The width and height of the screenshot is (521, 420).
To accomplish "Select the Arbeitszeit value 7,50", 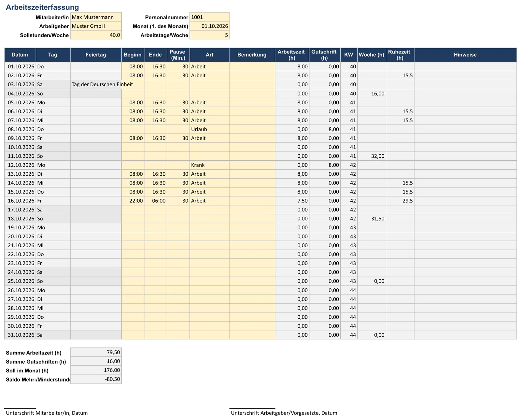I will click(292, 201).
